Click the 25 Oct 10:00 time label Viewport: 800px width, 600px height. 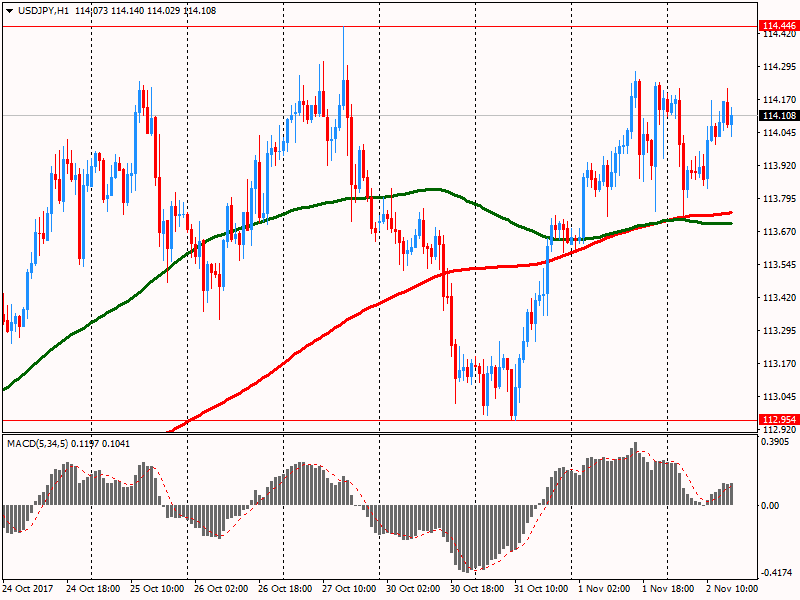click(157, 589)
